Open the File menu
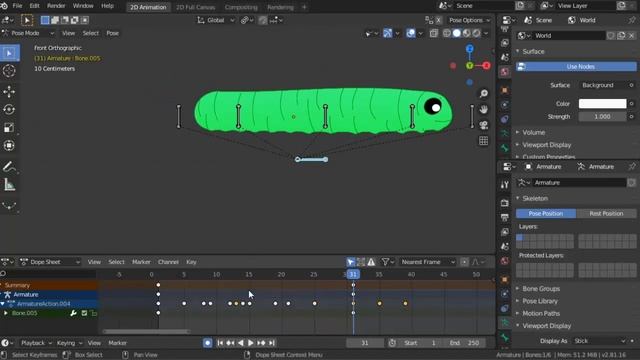Image resolution: width=640 pixels, height=360 pixels. coord(18,6)
